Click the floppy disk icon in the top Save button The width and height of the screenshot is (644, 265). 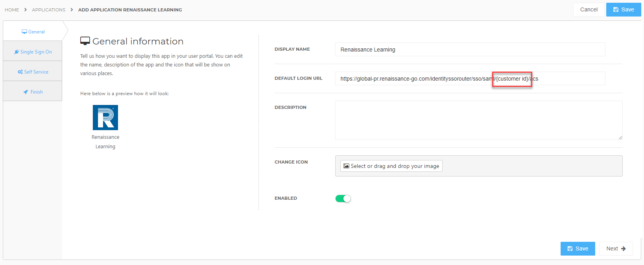point(616,9)
